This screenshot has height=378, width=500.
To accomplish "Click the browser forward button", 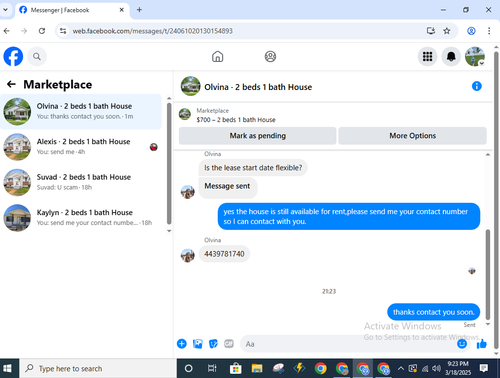I will 24,31.
